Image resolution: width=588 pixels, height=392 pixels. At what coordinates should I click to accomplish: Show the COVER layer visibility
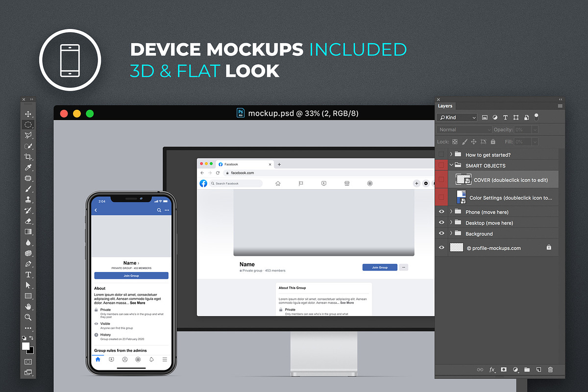click(441, 180)
